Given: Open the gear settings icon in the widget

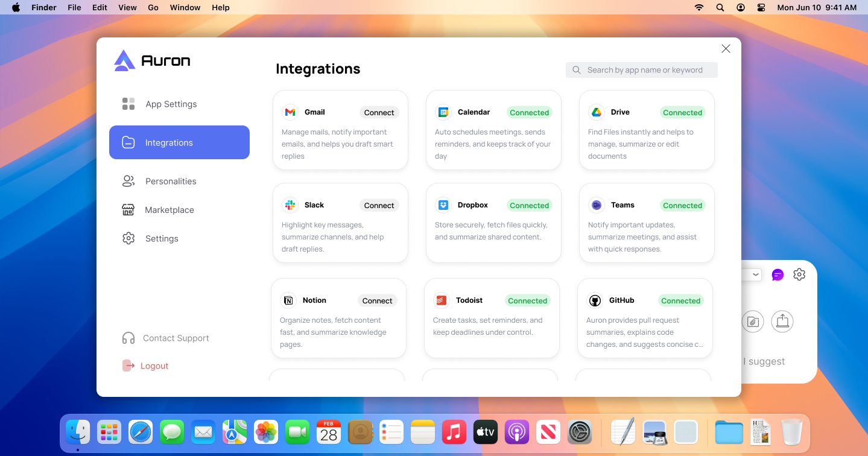Looking at the screenshot, I should click(x=799, y=274).
